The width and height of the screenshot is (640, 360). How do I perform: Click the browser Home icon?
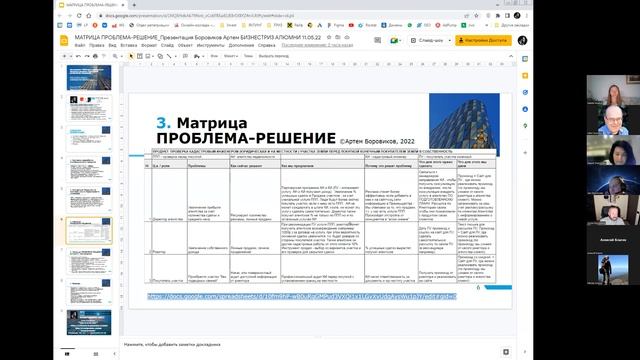89,16
